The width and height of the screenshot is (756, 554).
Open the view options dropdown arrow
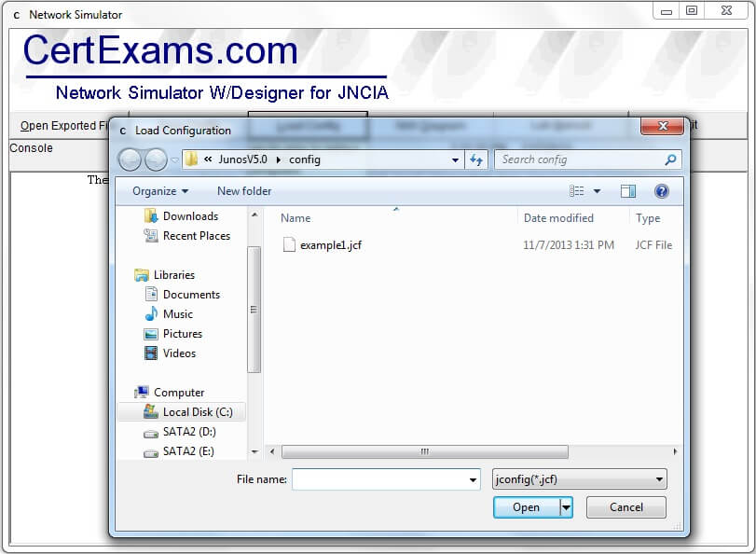(x=597, y=191)
